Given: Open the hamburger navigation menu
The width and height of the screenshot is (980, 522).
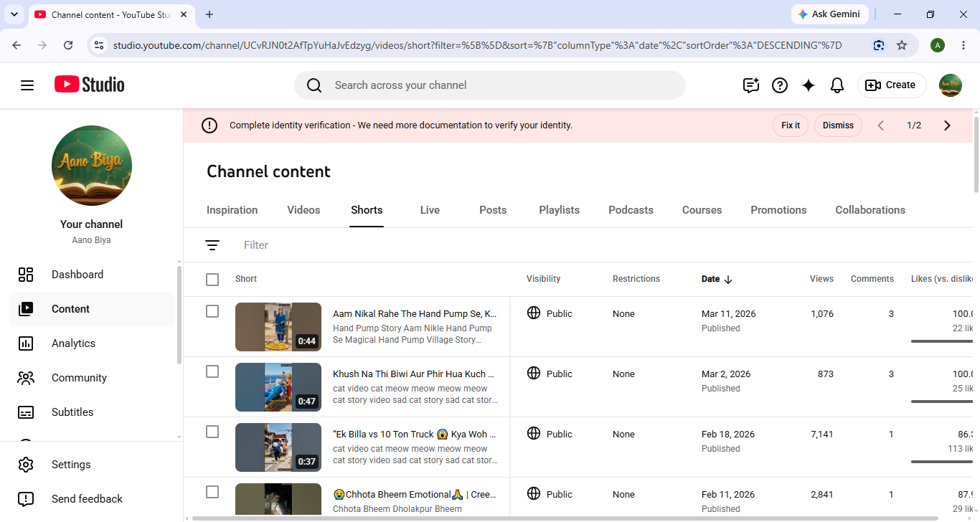Looking at the screenshot, I should (27, 85).
